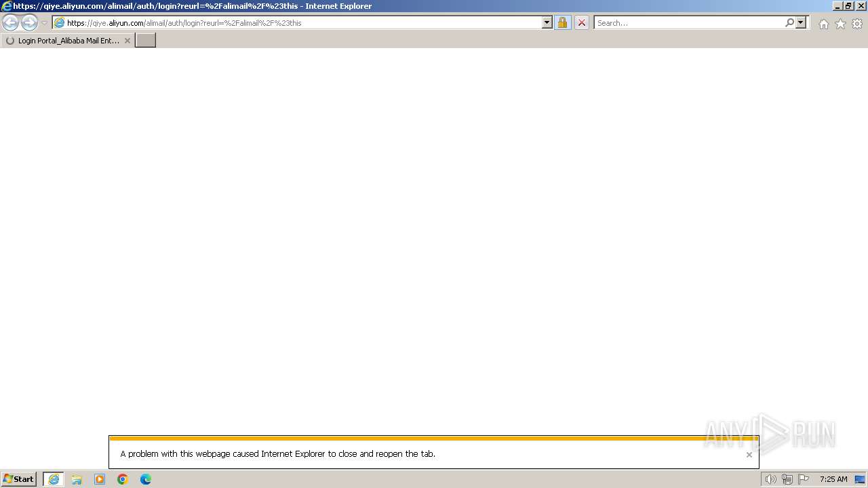This screenshot has width=868, height=488.
Task: Click the browser Forward arrow button
Action: (29, 23)
